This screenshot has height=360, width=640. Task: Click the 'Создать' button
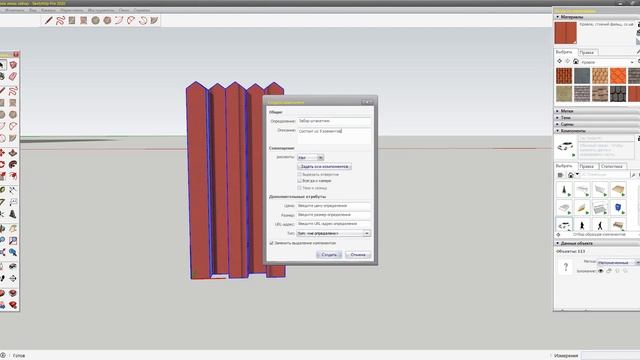tap(329, 255)
